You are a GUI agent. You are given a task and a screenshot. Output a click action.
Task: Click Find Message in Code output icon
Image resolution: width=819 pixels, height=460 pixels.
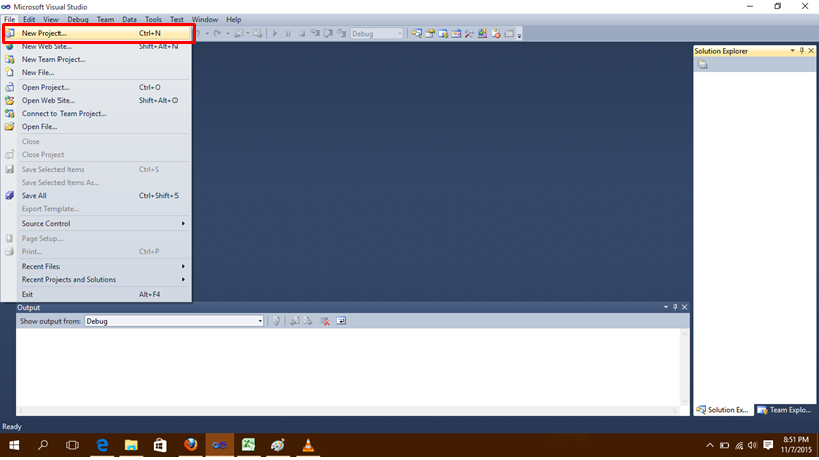point(276,321)
